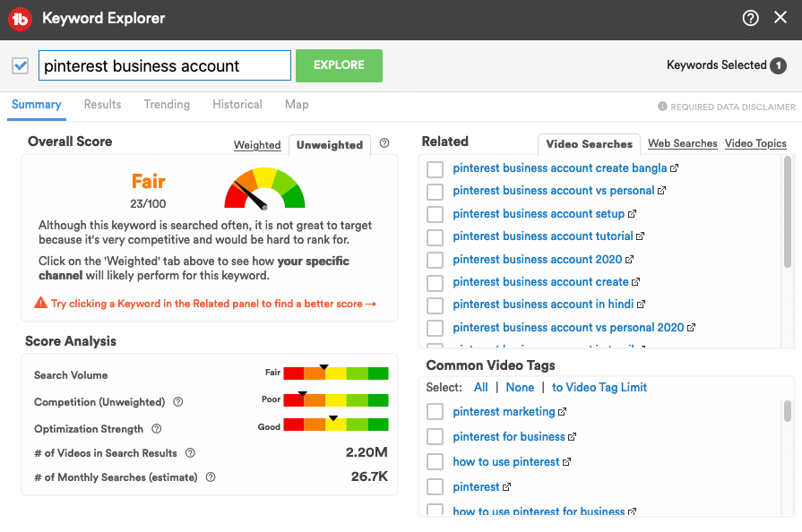Click the keyword search input field
802x532 pixels.
coord(165,65)
